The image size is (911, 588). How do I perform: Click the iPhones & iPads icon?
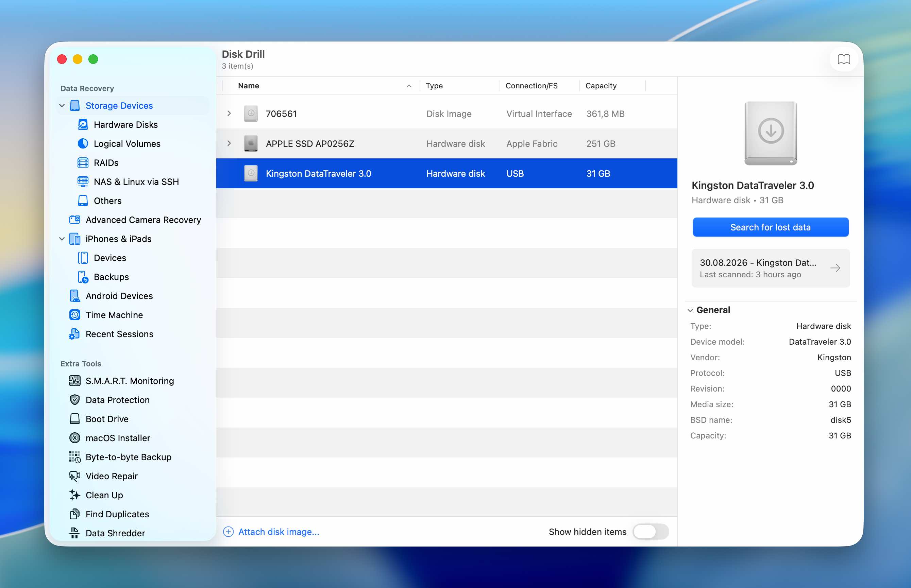(x=75, y=239)
